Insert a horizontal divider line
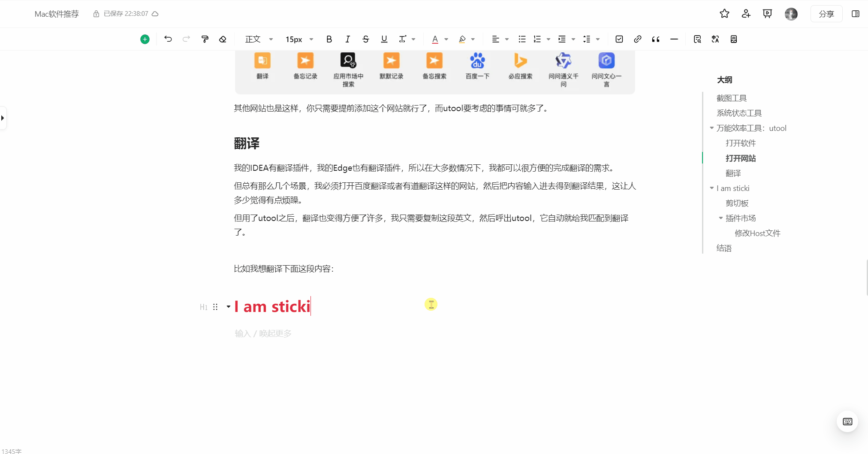 674,39
